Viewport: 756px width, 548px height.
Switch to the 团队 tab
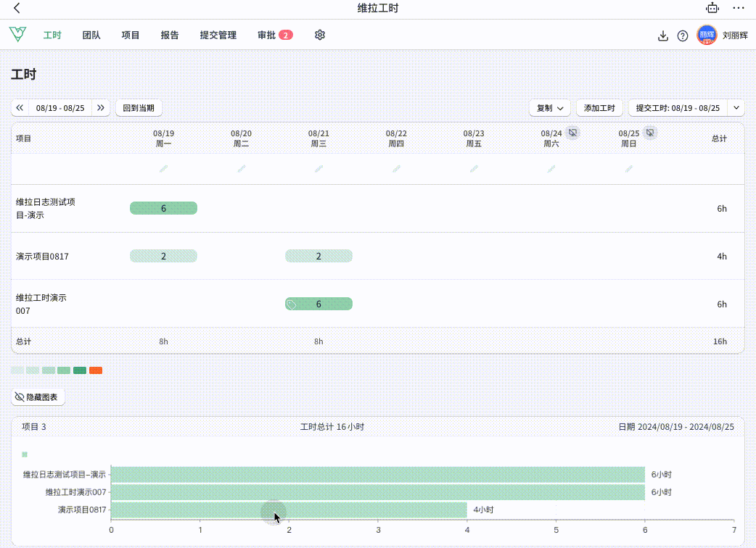point(91,35)
